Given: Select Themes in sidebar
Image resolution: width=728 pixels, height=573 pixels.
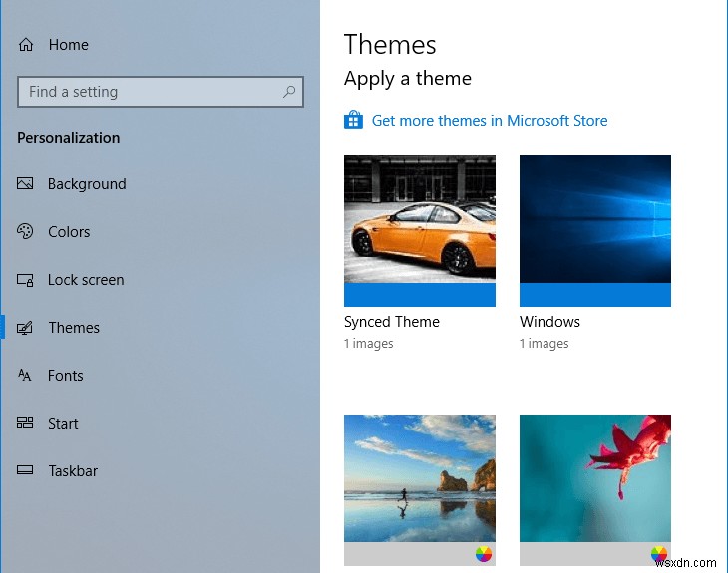Looking at the screenshot, I should 74,328.
